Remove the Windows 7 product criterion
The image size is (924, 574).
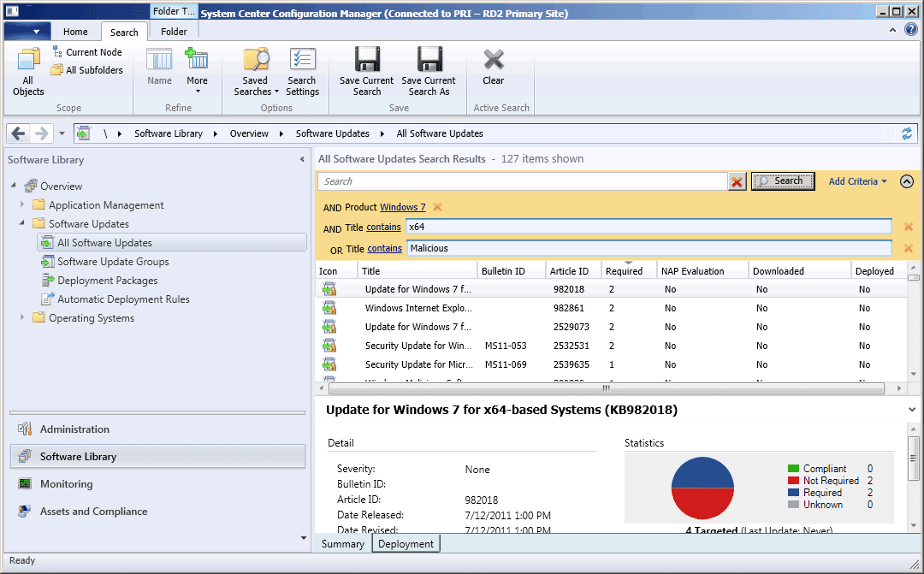[437, 207]
